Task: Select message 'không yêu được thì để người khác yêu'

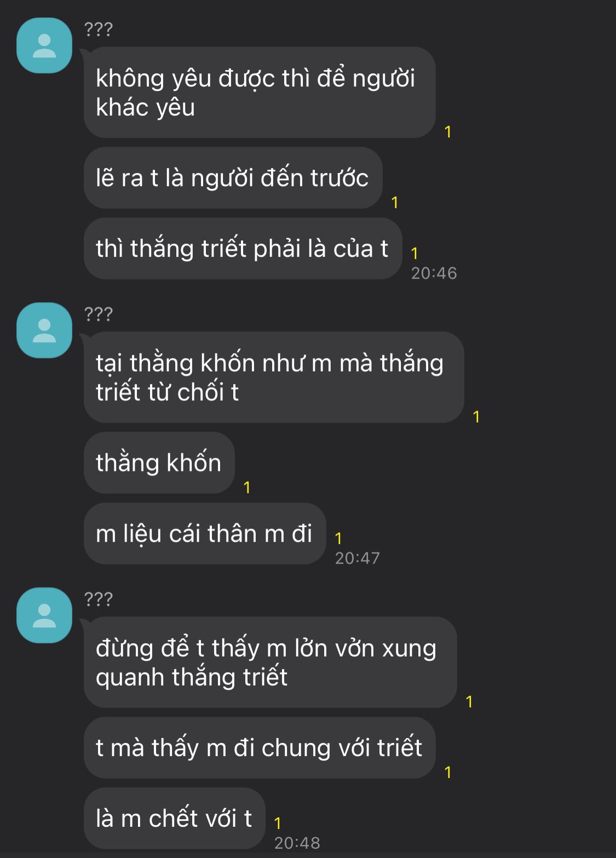Action: [260, 92]
